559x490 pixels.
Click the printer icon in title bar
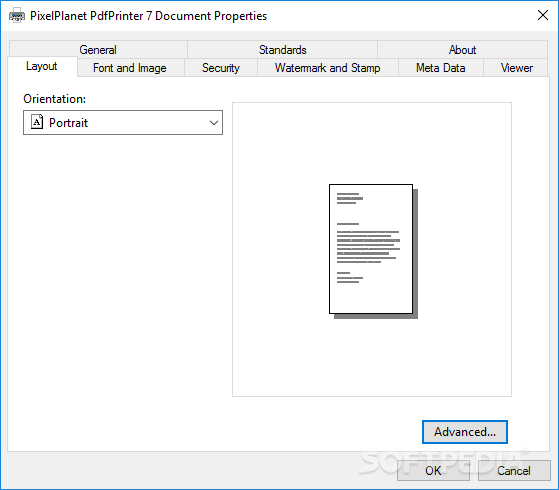[17, 16]
